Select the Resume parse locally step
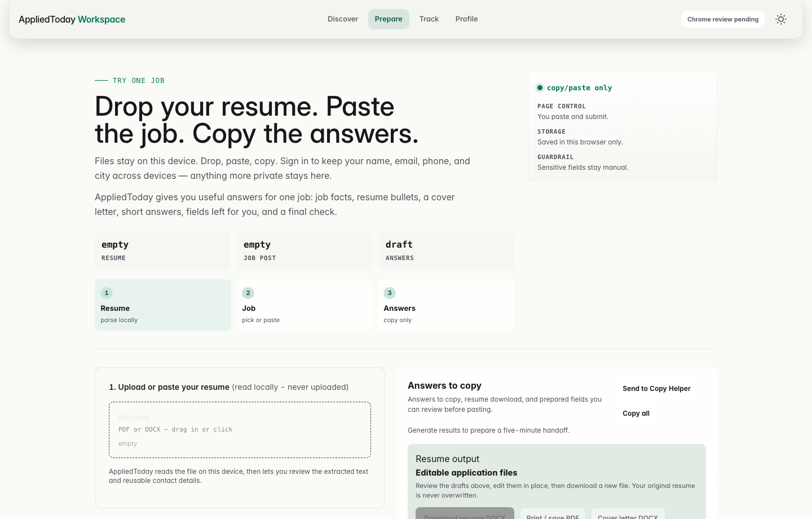This screenshot has width=812, height=519. 163,305
